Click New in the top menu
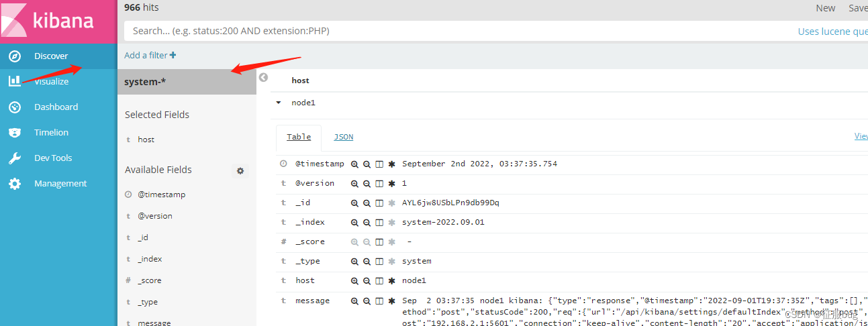This screenshot has height=326, width=868. click(x=826, y=8)
